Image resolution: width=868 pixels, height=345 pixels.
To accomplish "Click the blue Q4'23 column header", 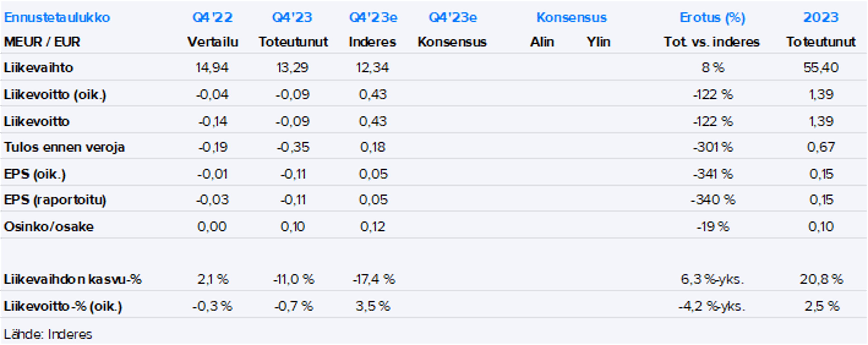I will [x=292, y=18].
